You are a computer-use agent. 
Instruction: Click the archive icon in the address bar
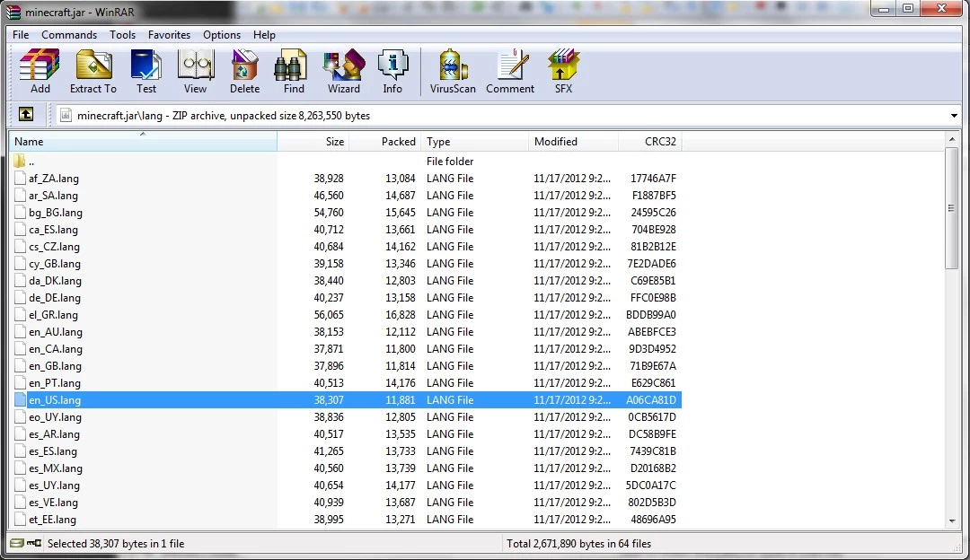click(66, 115)
